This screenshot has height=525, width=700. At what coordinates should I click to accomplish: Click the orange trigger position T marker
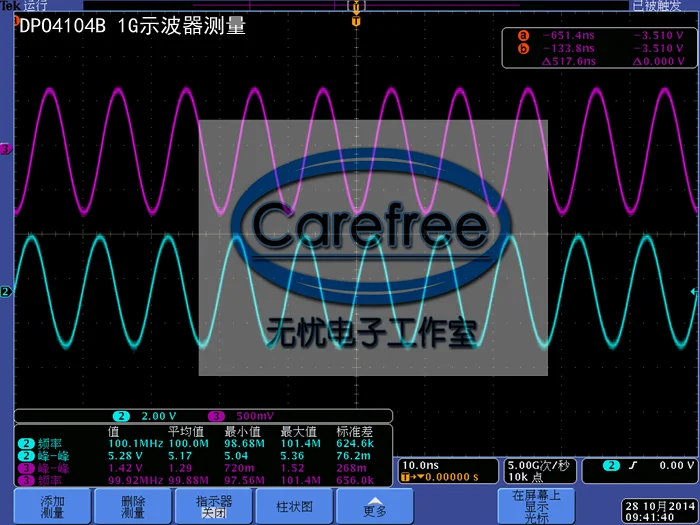pos(356,21)
